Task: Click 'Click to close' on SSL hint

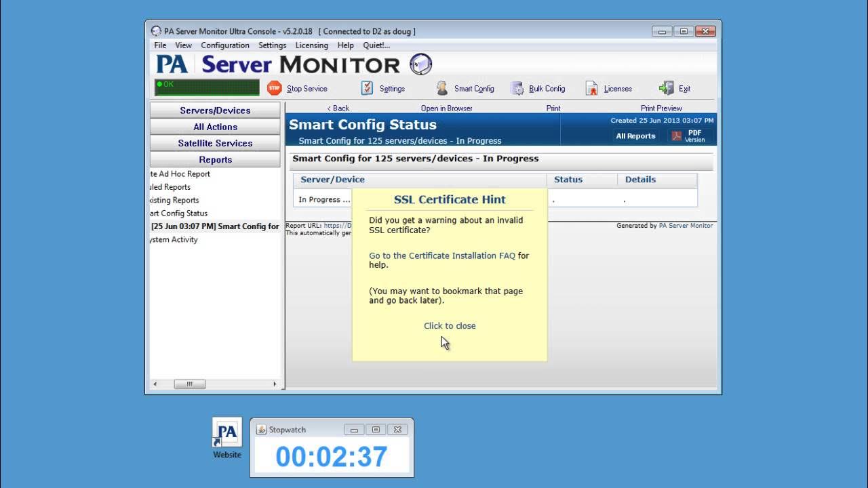Action: [450, 326]
